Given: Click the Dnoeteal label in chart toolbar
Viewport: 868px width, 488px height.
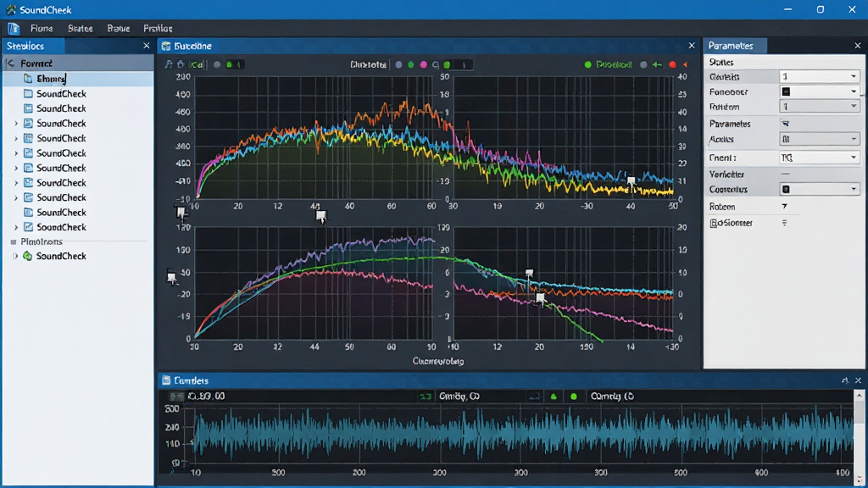Looking at the screenshot, I should point(614,64).
